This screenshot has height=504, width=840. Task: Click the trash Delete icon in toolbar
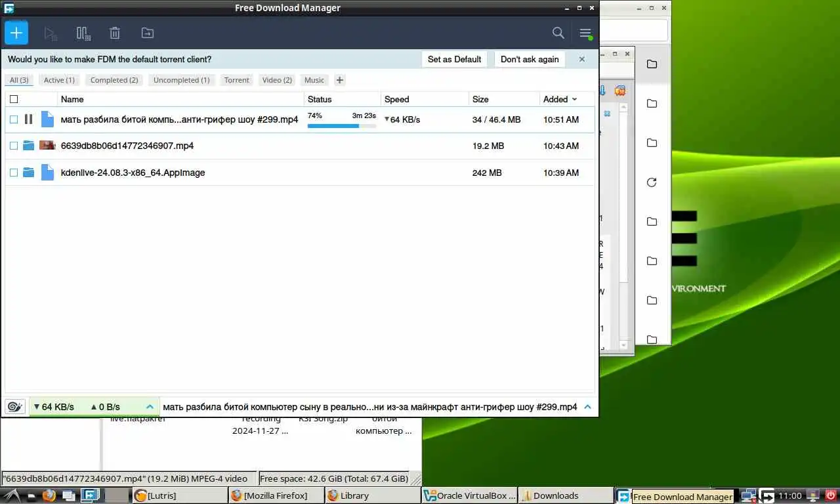[115, 33]
